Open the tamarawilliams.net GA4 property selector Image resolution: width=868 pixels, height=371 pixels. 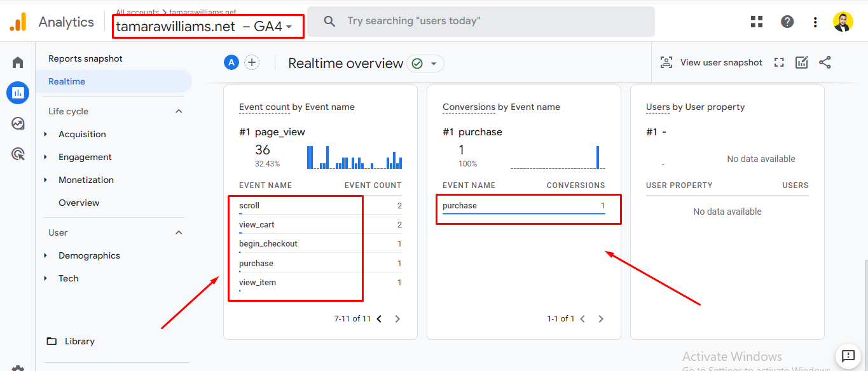(204, 27)
